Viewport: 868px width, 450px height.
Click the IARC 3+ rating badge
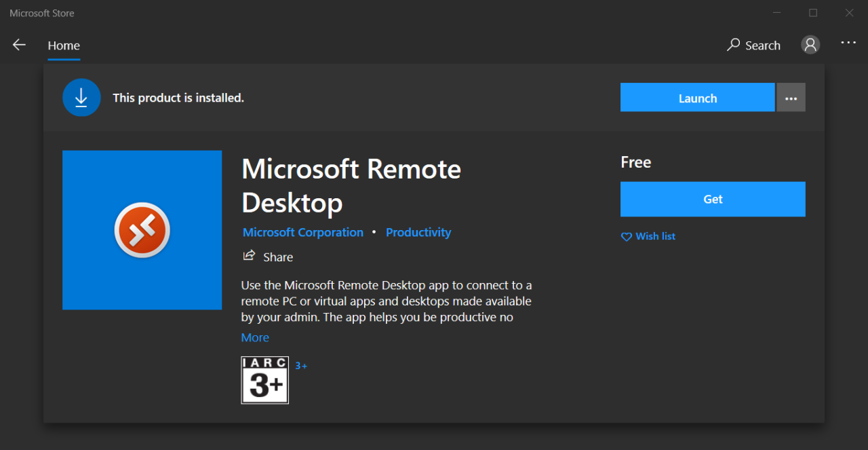[x=264, y=380]
